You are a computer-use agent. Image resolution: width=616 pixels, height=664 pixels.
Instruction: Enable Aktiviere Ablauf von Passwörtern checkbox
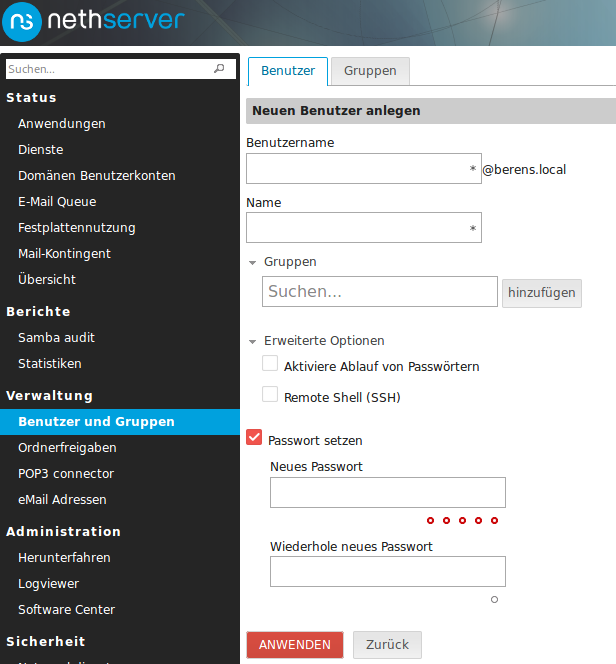270,364
